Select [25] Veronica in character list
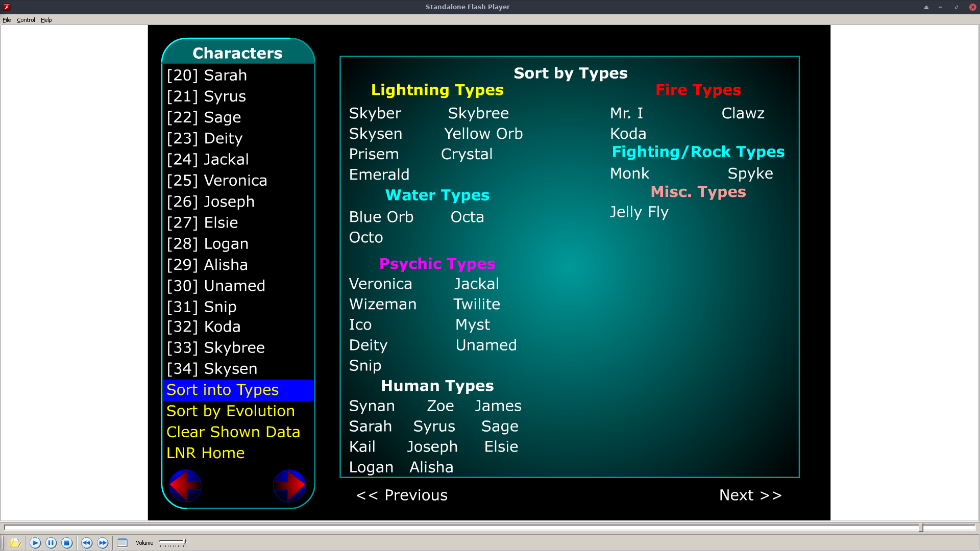Image resolution: width=980 pixels, height=551 pixels. pos(217,180)
